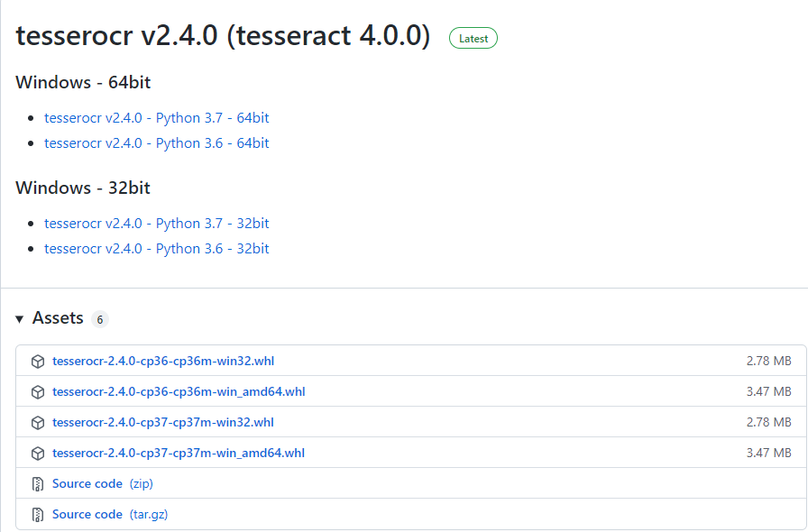This screenshot has width=808, height=532.
Task: Click the file icon beside Source code (zip)
Action: [37, 483]
